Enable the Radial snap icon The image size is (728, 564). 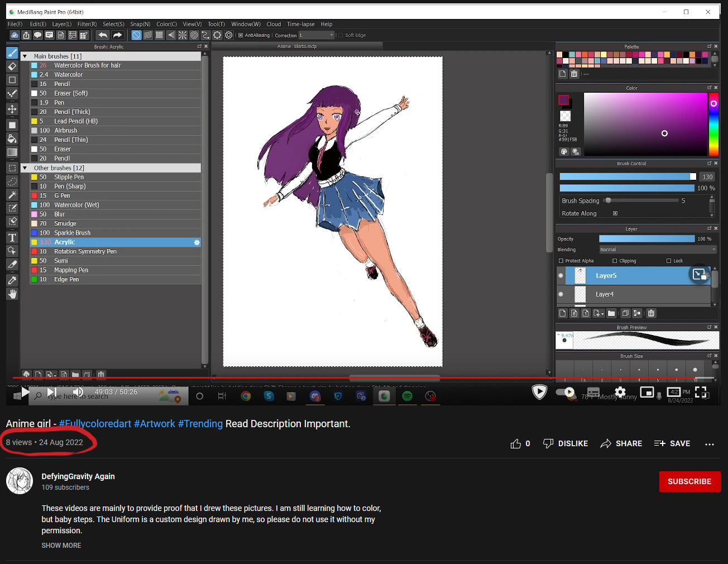(x=183, y=35)
